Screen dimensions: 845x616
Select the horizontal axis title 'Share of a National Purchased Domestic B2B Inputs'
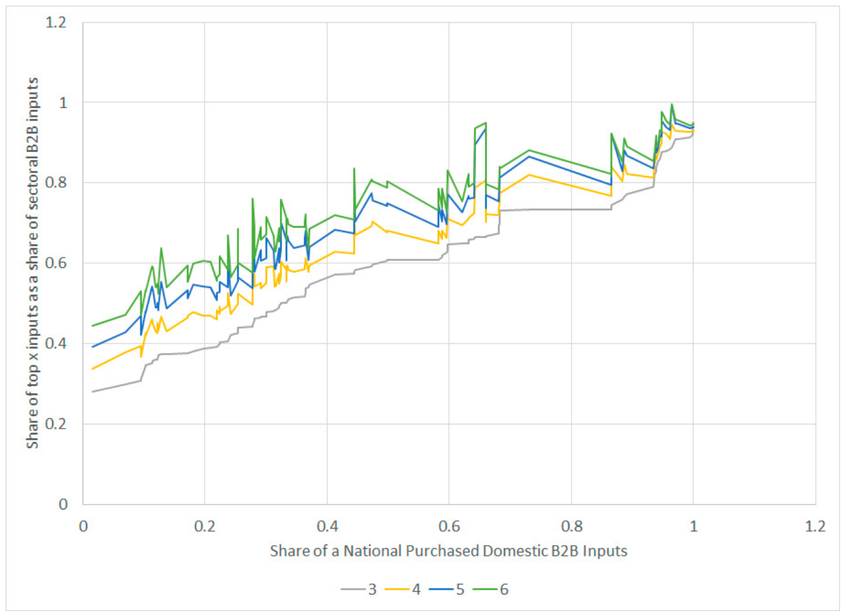click(x=448, y=551)
